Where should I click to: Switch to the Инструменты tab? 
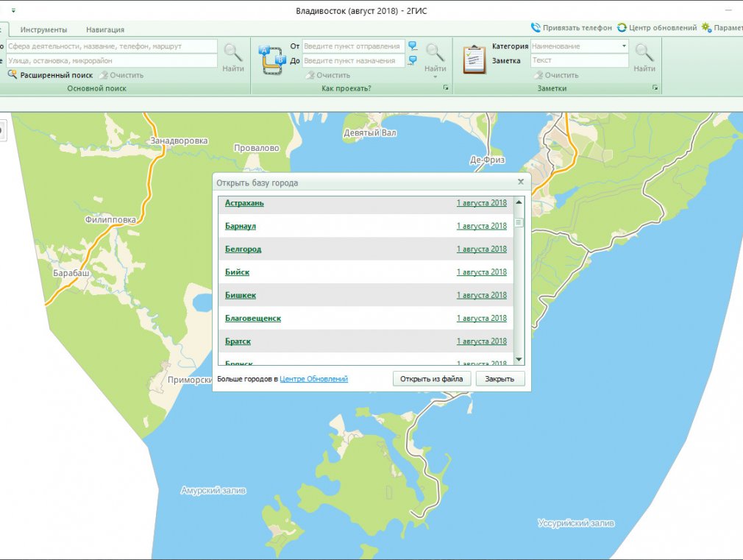click(x=43, y=29)
